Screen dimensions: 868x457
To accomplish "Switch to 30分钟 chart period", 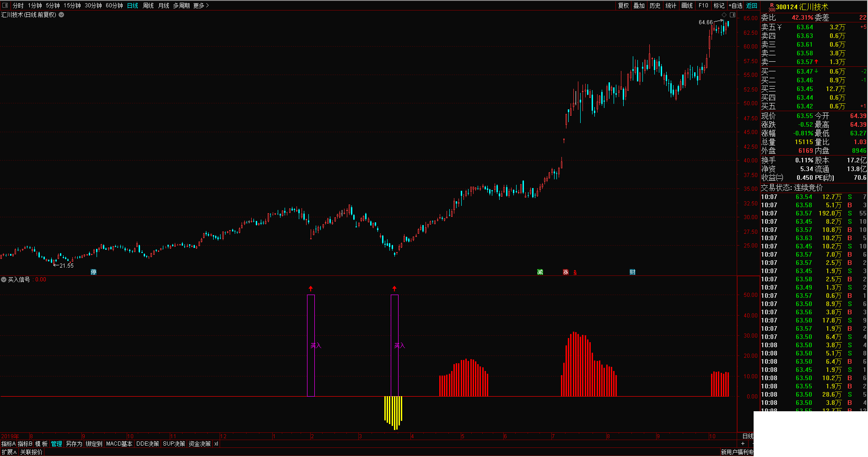I will (x=93, y=5).
